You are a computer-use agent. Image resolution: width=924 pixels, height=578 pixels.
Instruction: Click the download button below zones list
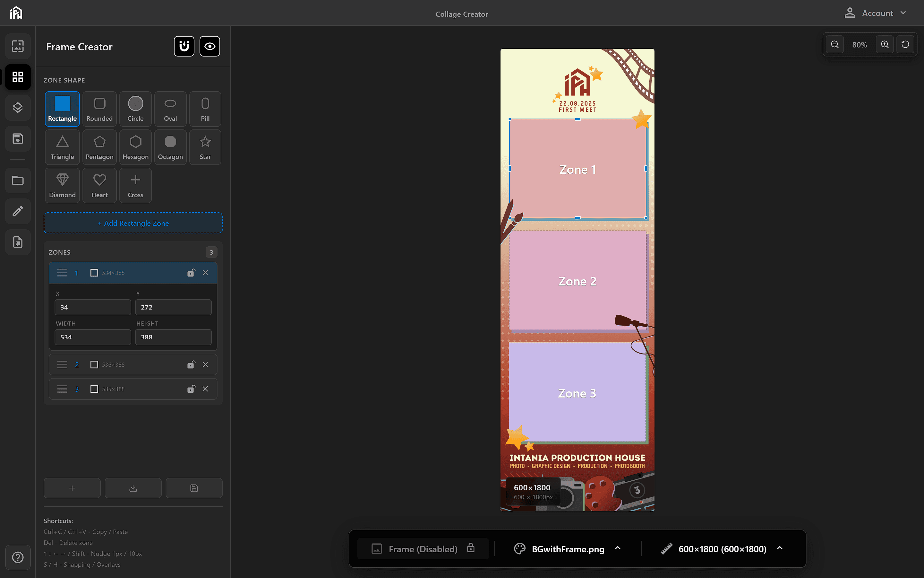pyautogui.click(x=133, y=488)
